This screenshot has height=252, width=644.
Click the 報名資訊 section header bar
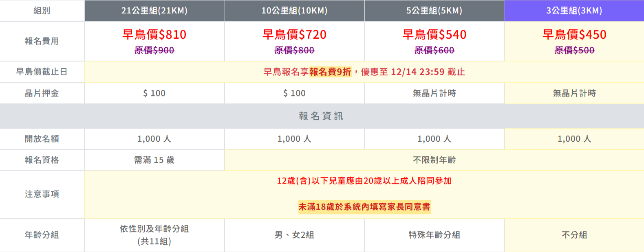pyautogui.click(x=321, y=116)
